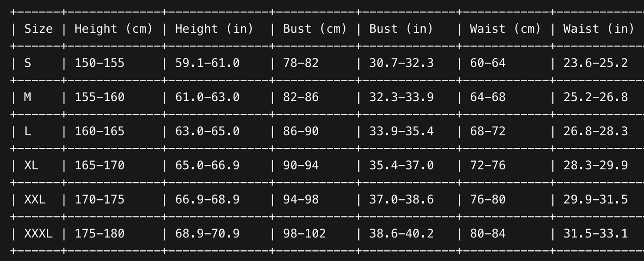Viewport: 644px width, 261px height.
Task: Select the 59.1-61.0 height in inches cell
Action: [x=207, y=63]
